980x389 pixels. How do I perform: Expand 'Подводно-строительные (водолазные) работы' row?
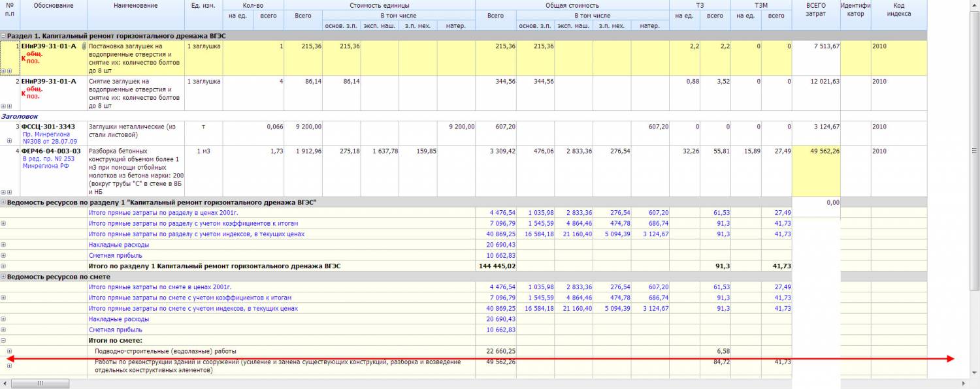[9, 351]
